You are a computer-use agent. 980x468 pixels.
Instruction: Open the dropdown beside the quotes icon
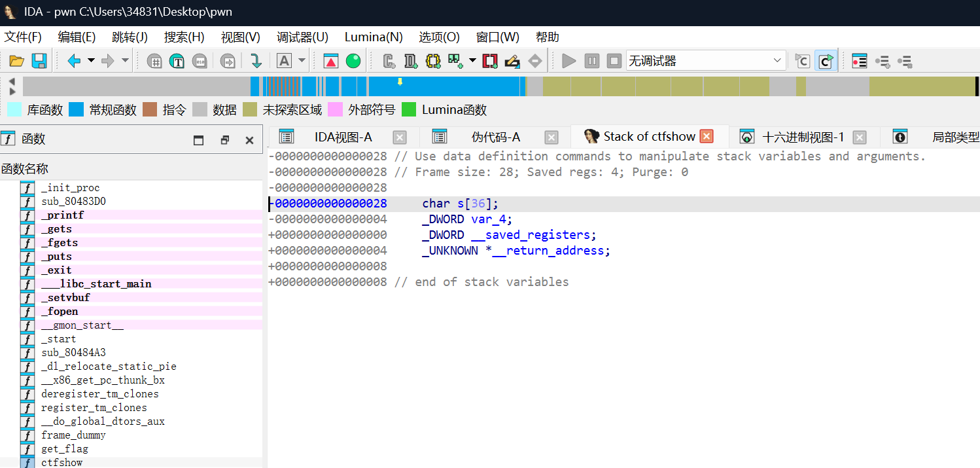(x=472, y=61)
